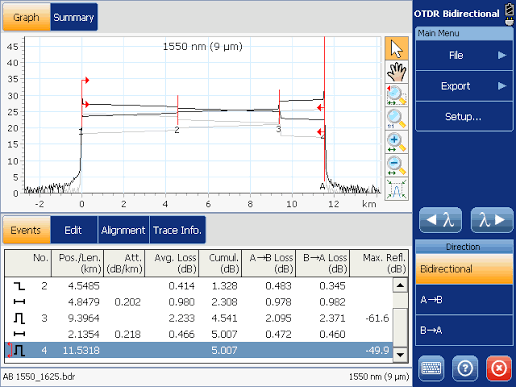Screen dimensions: 516x387
Task: Open help with question mark button
Action: coord(465,368)
